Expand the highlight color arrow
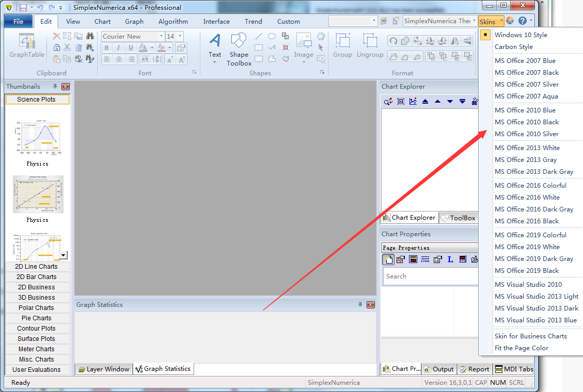This screenshot has height=392, width=583. [x=170, y=47]
